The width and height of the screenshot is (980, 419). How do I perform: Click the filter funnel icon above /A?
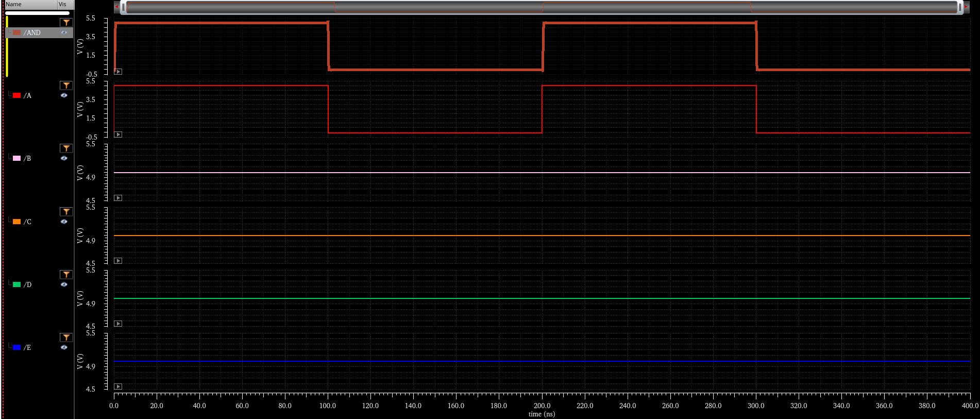pyautogui.click(x=66, y=86)
